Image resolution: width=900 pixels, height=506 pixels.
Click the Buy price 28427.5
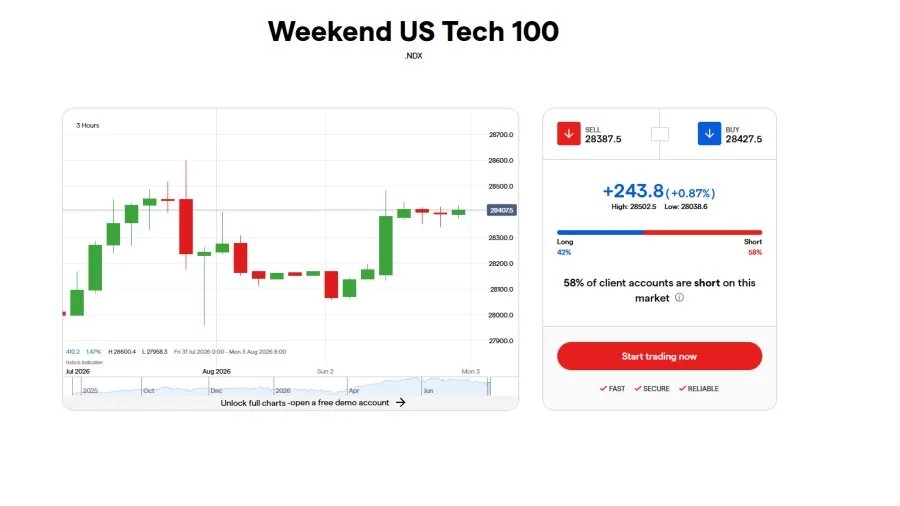[743, 139]
